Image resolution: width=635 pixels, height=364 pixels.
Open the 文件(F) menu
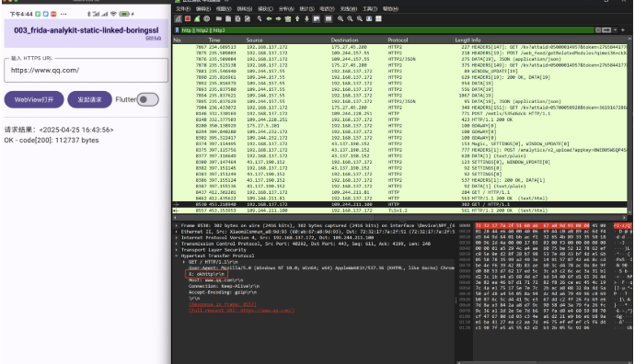tap(183, 9)
